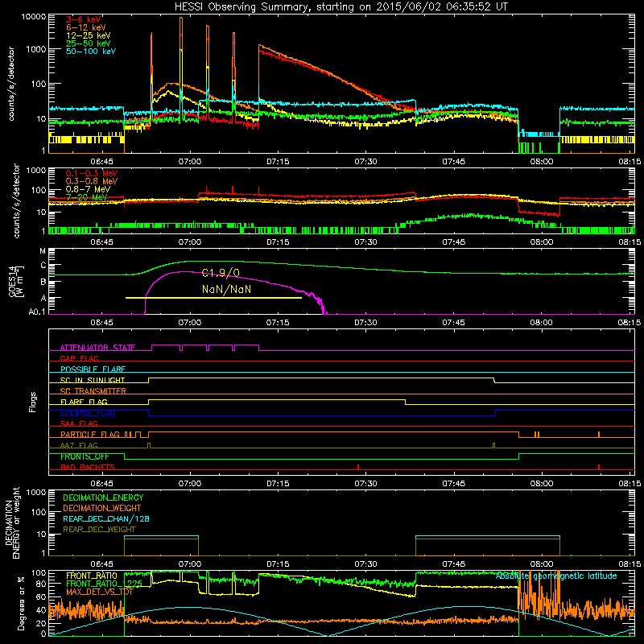Click the HESSI Observing Summary title

point(341,6)
